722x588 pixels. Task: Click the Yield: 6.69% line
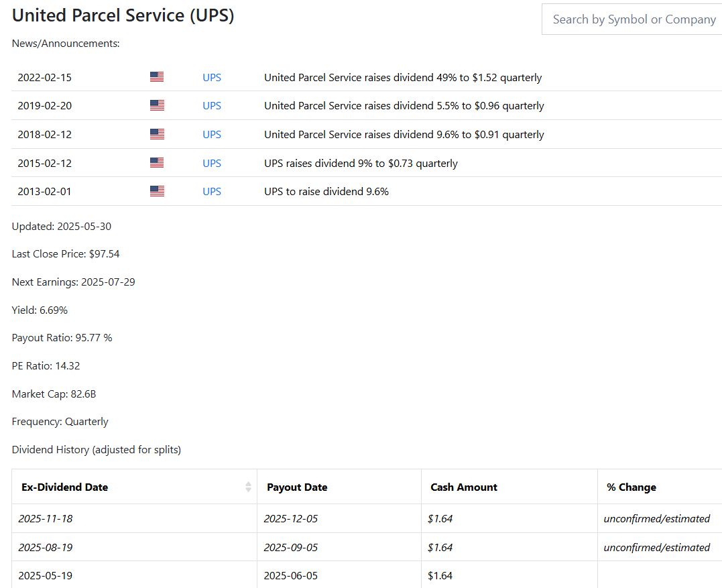[40, 310]
